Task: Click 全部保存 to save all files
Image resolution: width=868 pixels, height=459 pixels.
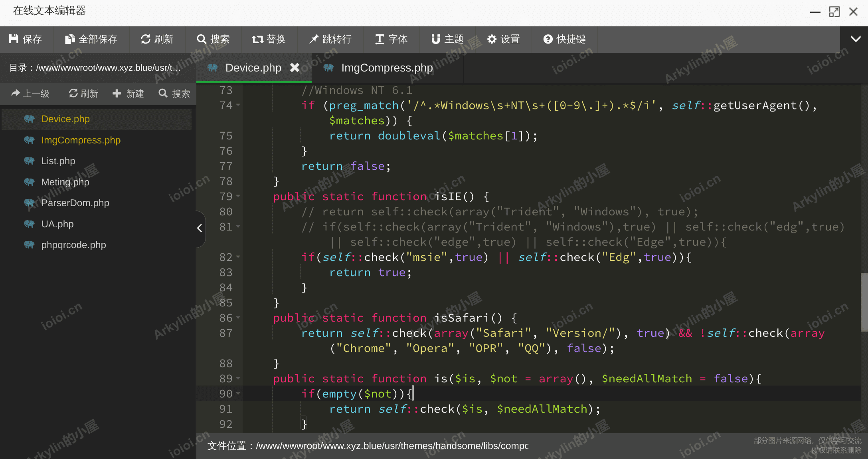Action: 91,39
